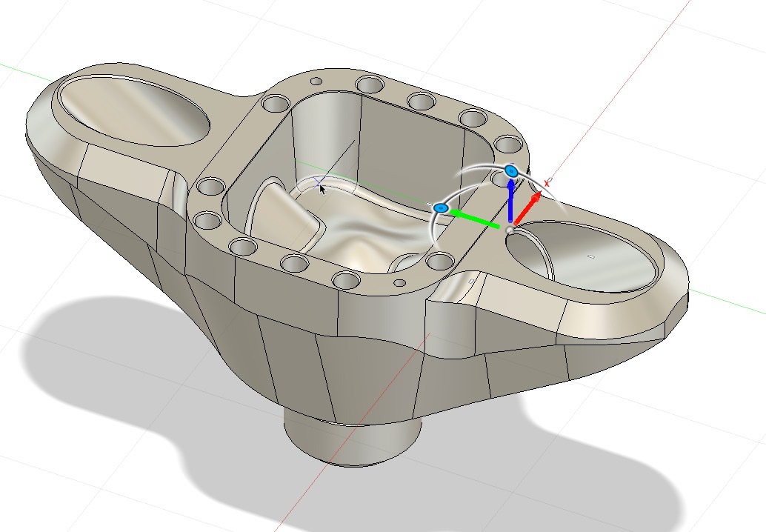
Task: Click the gray origin sphere of the manipulator
Action: click(510, 230)
